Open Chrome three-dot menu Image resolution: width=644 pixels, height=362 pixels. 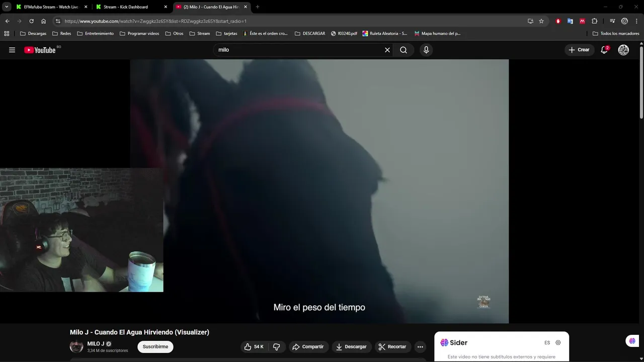[x=636, y=21]
